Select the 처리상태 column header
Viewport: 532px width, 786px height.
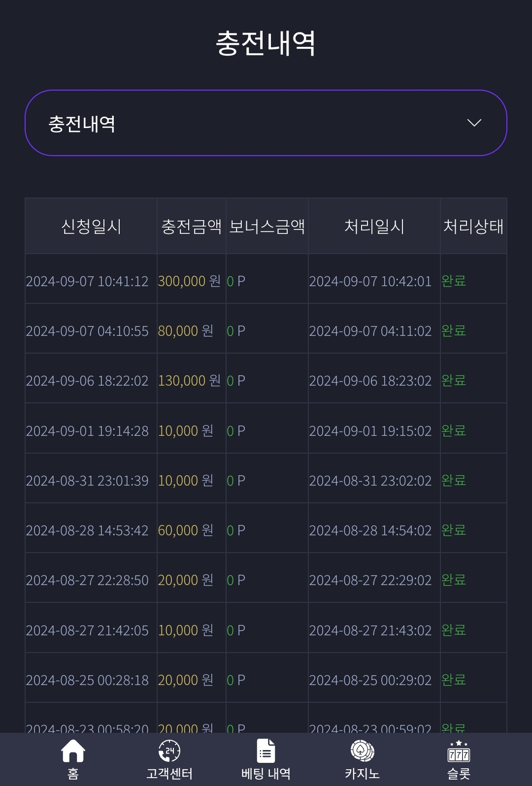pos(473,227)
